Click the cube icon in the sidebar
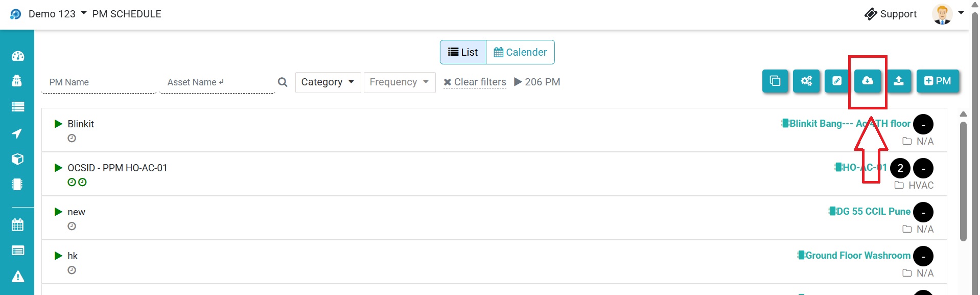This screenshot has width=980, height=295. tap(17, 159)
